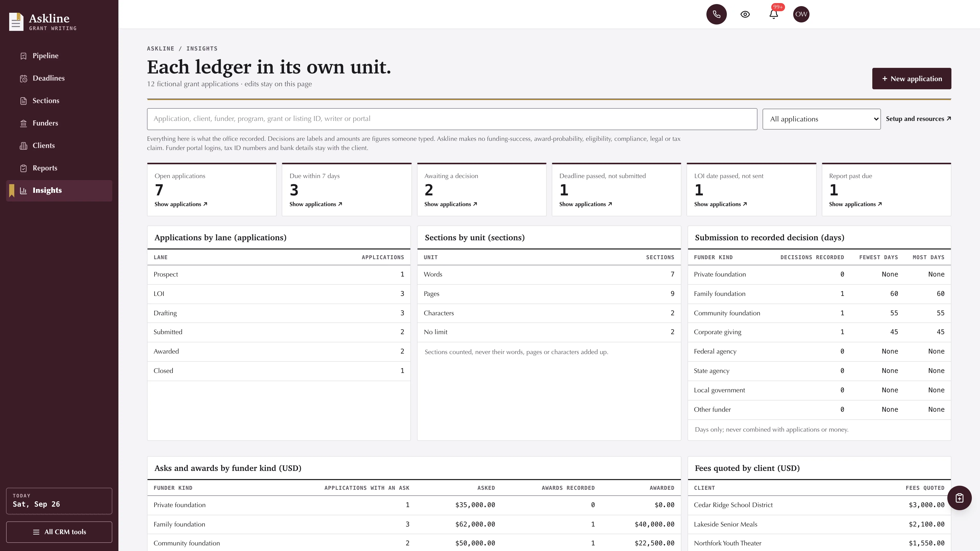Screen dimensions: 980x551
Task: Click Northfork Youth Theater client
Action: pos(727,543)
